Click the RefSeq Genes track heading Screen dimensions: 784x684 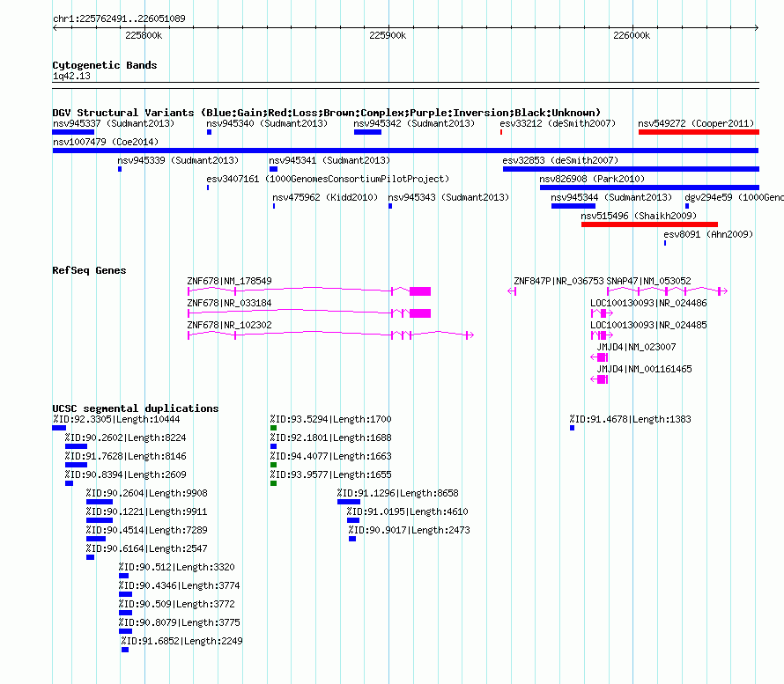90,270
